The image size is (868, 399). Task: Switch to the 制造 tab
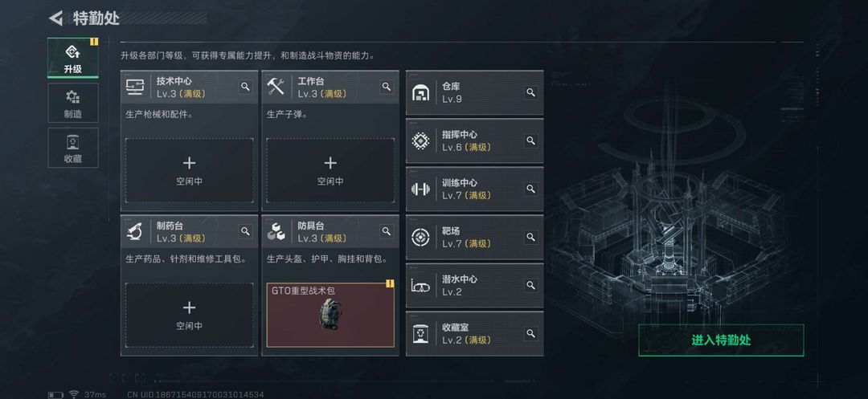(x=73, y=103)
